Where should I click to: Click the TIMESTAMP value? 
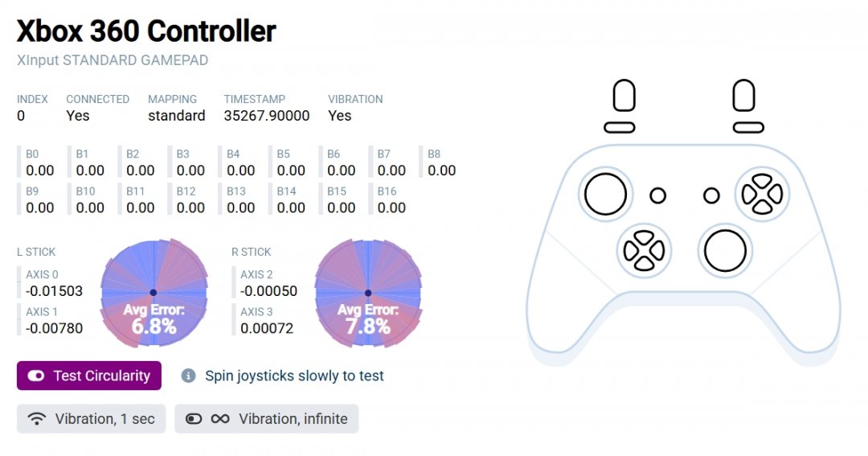pos(267,116)
